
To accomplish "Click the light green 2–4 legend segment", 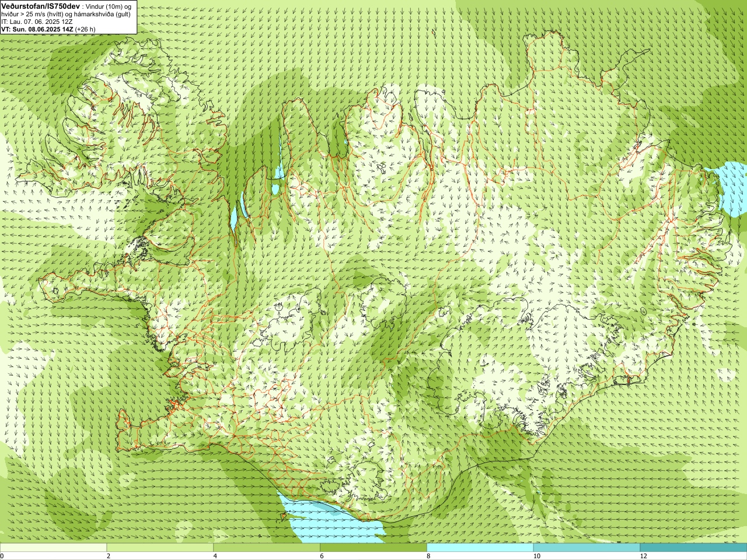I will click(160, 548).
